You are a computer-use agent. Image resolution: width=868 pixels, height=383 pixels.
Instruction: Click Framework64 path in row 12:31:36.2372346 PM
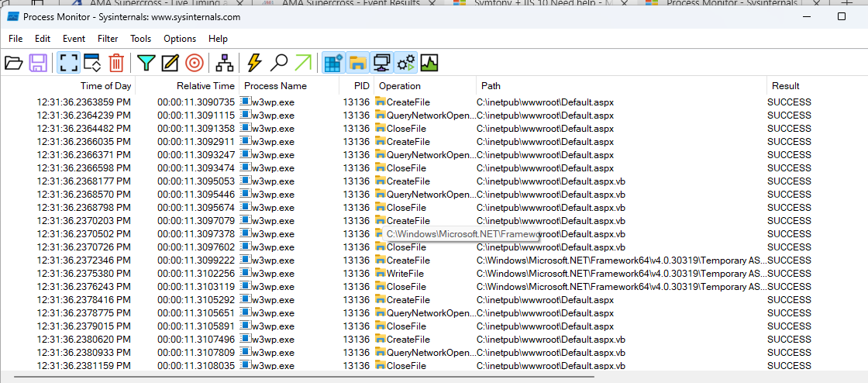click(622, 261)
